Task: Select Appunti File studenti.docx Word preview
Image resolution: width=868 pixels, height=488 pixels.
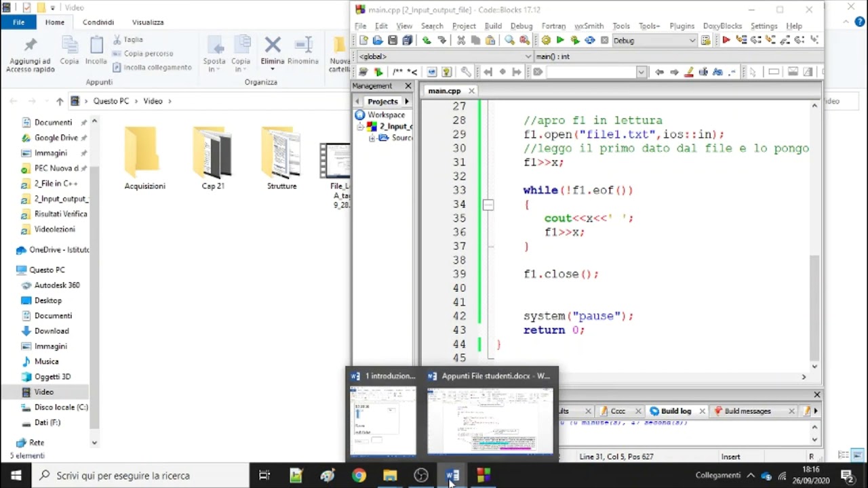Action: (x=491, y=413)
